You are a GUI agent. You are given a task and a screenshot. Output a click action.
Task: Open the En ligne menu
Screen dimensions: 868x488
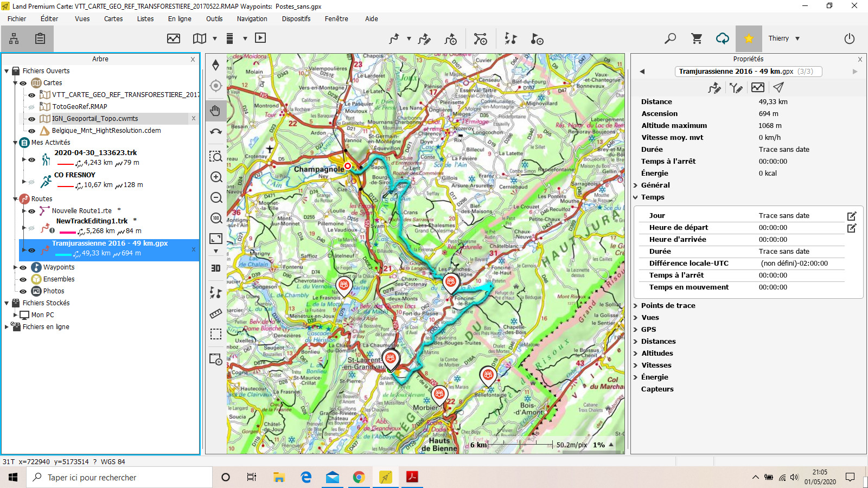tap(180, 18)
